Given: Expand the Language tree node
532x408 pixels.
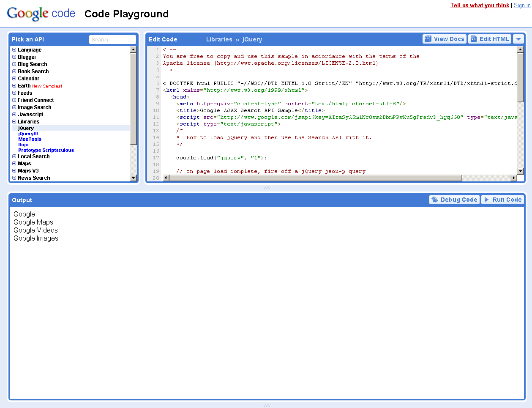Looking at the screenshot, I should [x=14, y=50].
